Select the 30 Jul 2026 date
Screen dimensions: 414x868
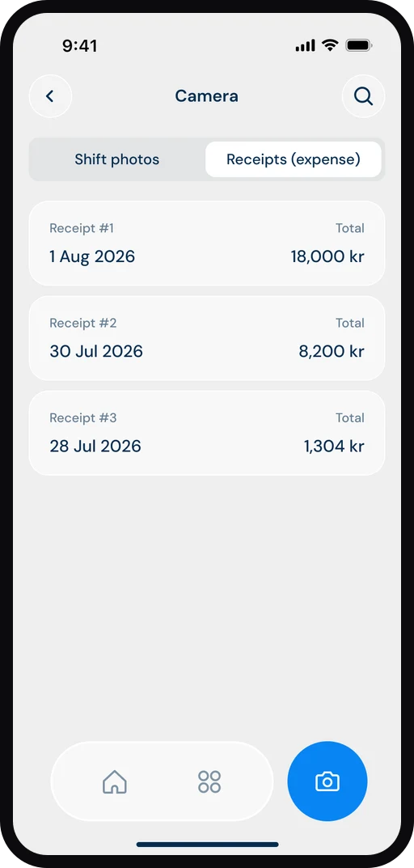pyautogui.click(x=96, y=352)
